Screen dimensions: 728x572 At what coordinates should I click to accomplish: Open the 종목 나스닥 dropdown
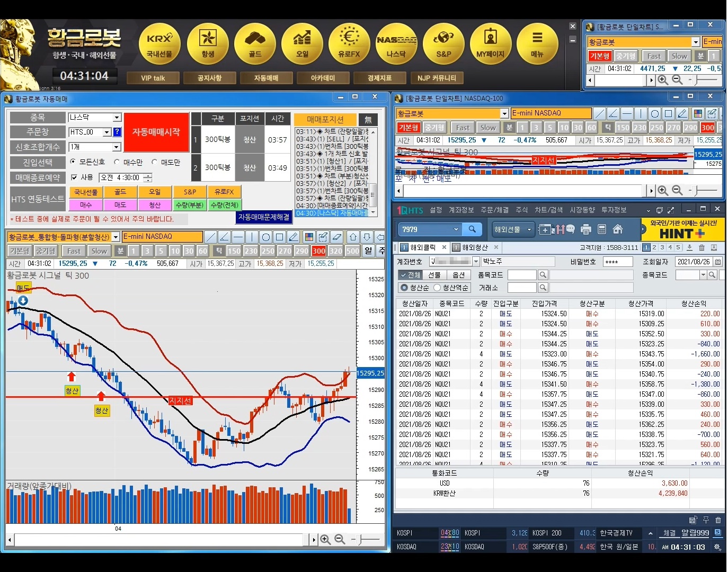tap(117, 117)
